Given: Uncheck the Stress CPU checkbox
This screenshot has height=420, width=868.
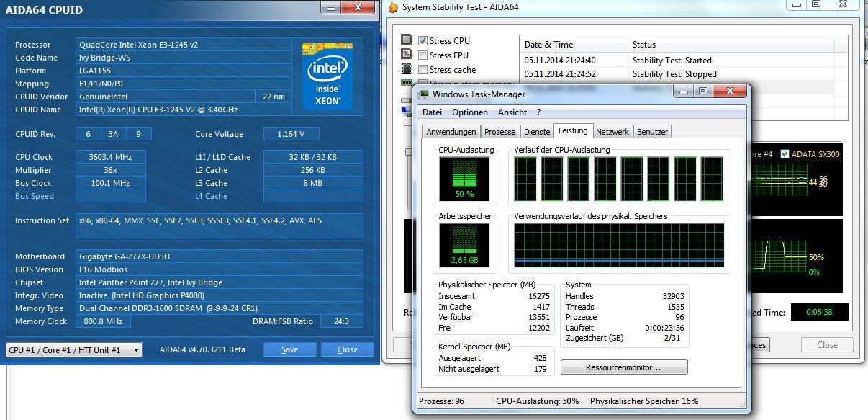Looking at the screenshot, I should click(x=423, y=41).
